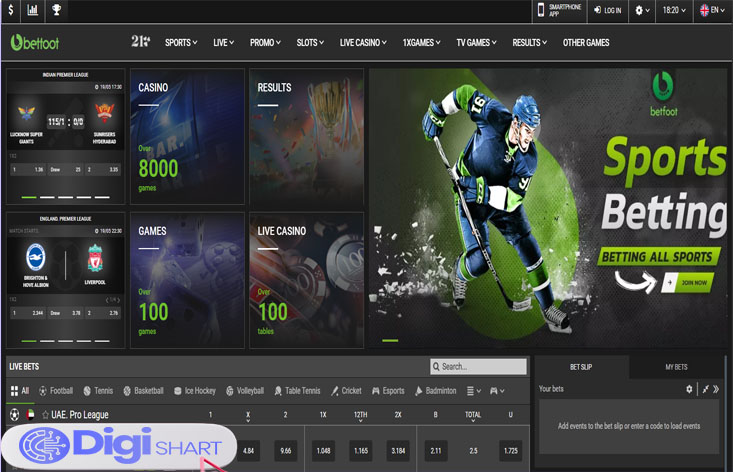Viewport: 733px width, 472px height.
Task: Filter live bets by Basketball
Action: click(x=143, y=391)
